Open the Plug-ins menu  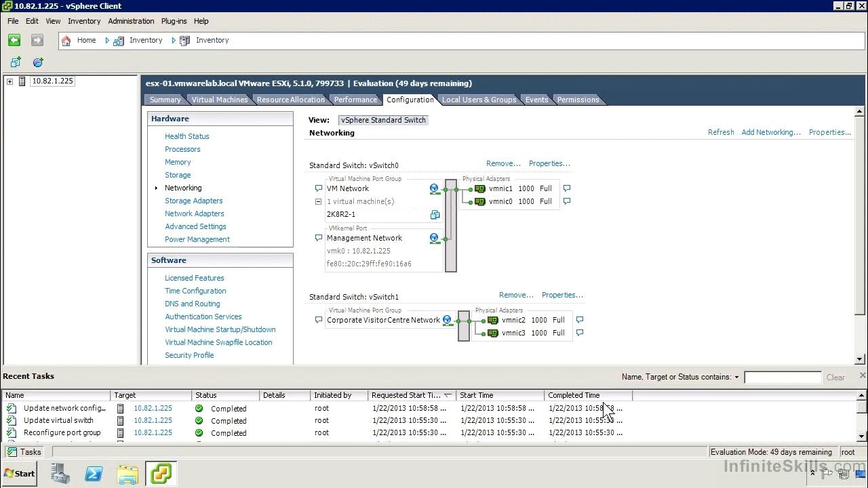click(174, 21)
